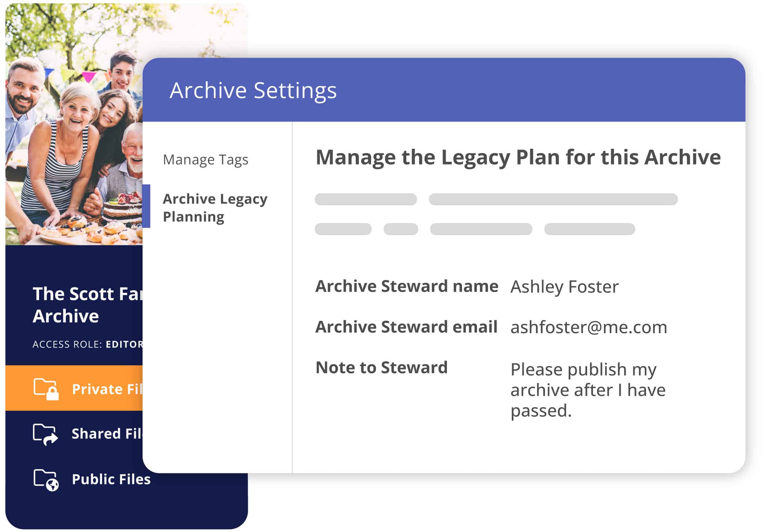Click the Access Role Editor label
The height and width of the screenshot is (532, 765).
point(87,344)
